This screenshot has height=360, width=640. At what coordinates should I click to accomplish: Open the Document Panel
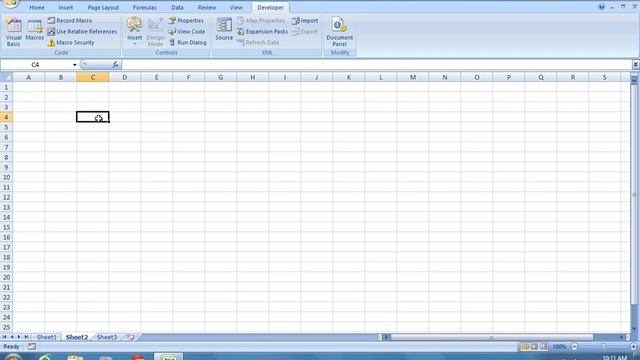340,32
